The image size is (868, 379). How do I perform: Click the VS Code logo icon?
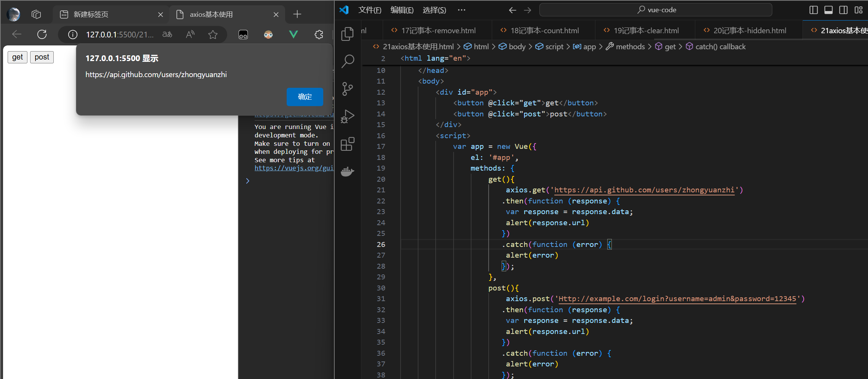pos(344,10)
